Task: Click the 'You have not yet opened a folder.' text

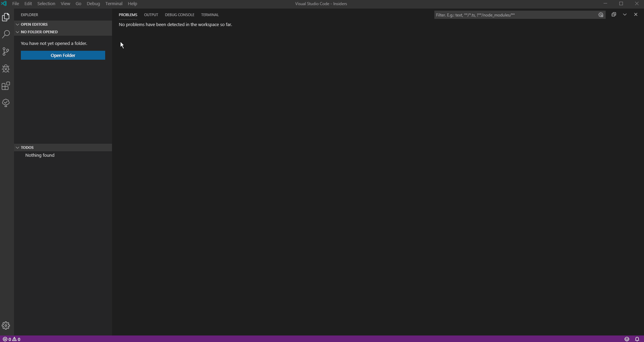Action: [x=54, y=43]
